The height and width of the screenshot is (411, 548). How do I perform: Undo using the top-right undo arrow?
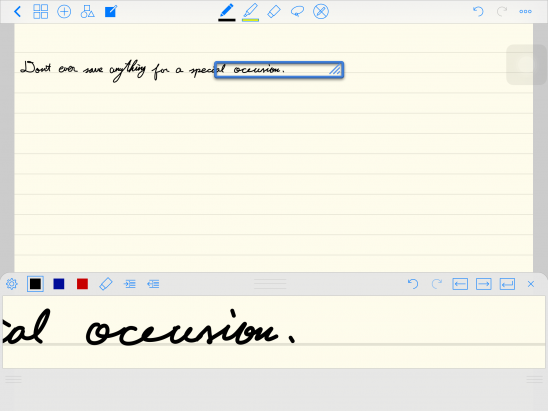478,12
